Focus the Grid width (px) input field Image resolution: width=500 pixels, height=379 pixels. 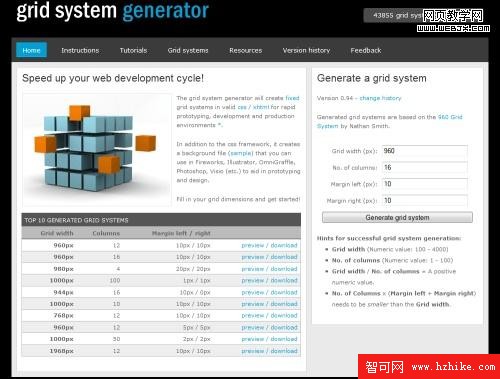pos(425,151)
